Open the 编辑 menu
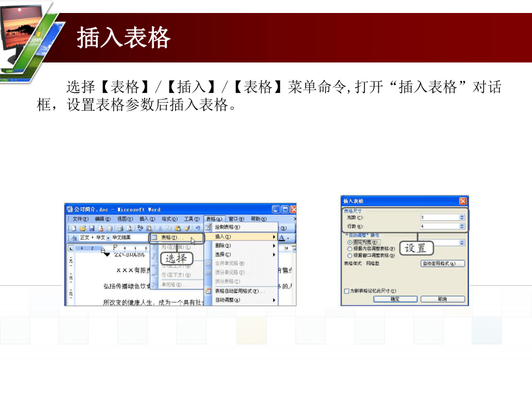532x399 pixels. coord(103,219)
